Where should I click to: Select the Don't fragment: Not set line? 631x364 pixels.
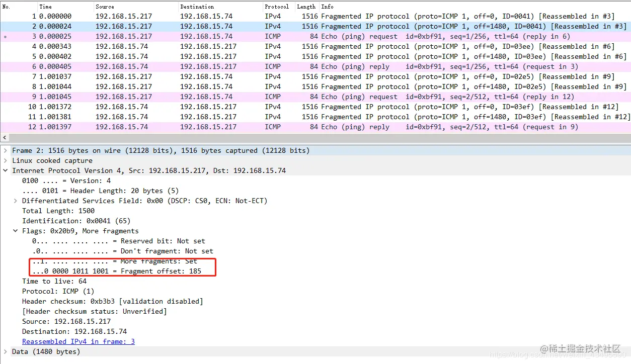tap(123, 251)
